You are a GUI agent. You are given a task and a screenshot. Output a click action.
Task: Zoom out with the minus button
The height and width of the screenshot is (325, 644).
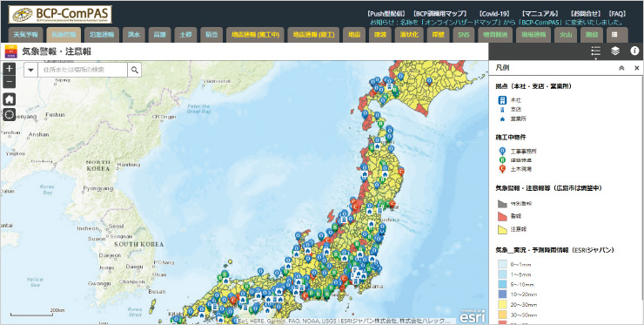click(x=10, y=82)
